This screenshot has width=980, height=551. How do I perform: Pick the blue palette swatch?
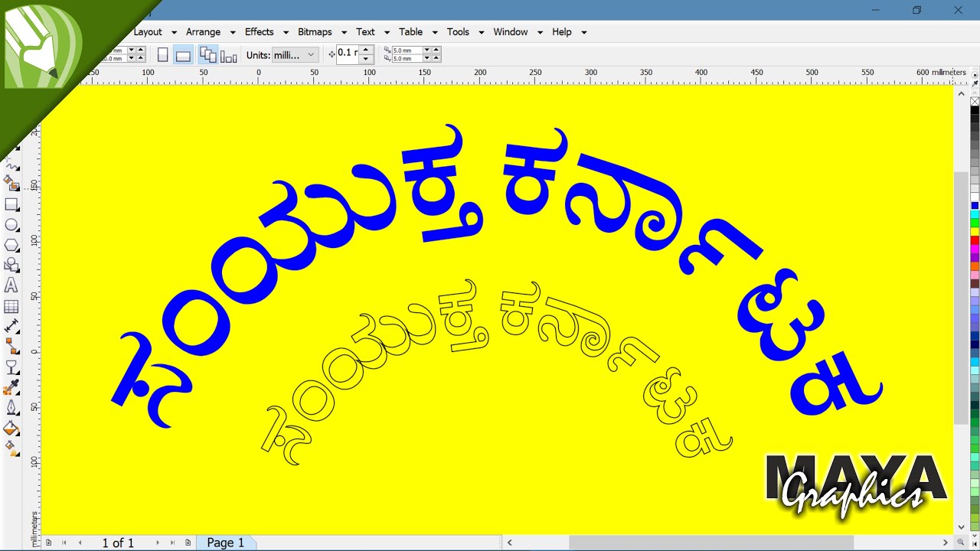975,206
